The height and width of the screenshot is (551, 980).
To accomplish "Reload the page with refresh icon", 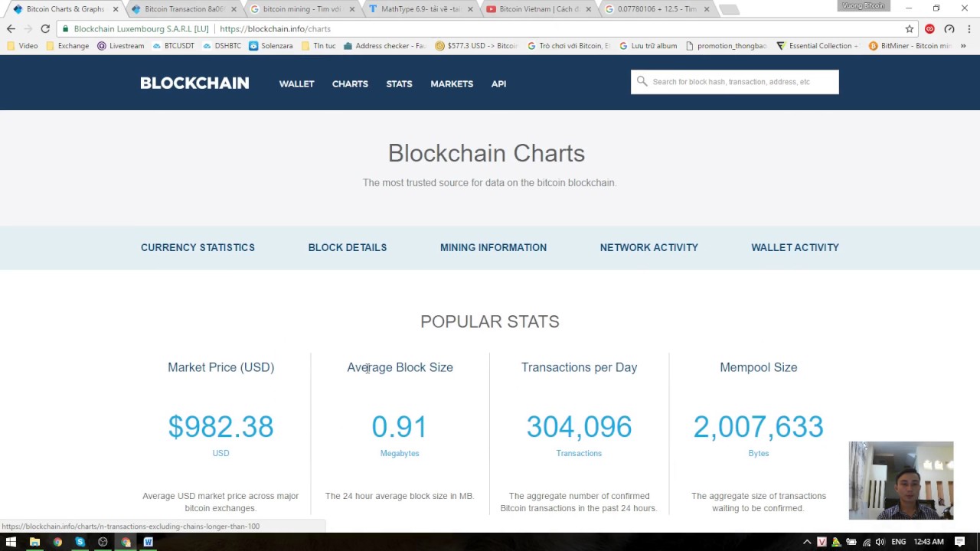I will point(45,28).
